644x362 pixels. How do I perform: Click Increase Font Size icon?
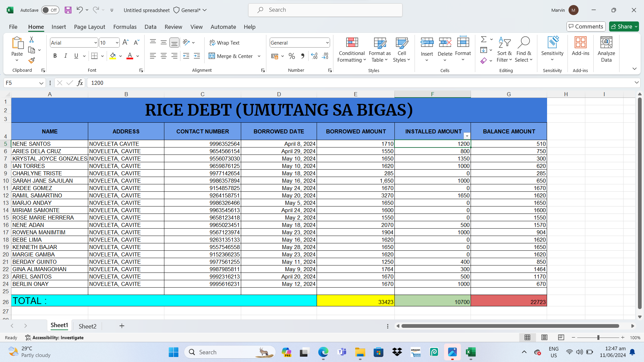point(125,43)
